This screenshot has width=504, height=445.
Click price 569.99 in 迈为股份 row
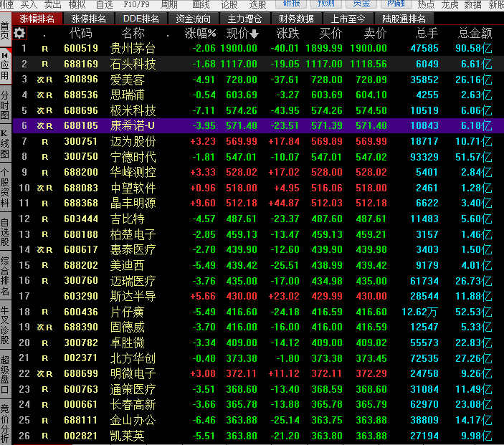click(x=242, y=142)
